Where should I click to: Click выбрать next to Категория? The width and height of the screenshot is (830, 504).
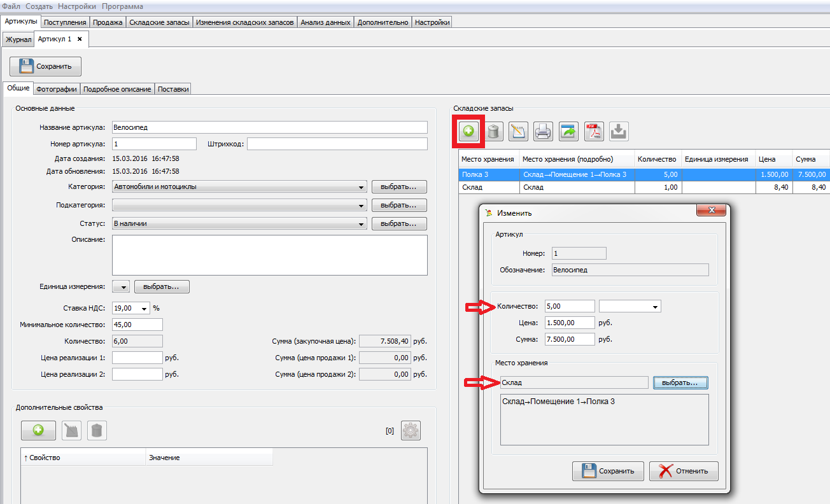coord(399,187)
